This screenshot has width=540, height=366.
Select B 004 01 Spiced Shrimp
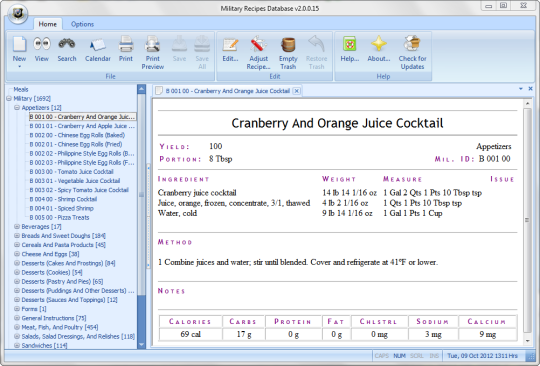click(61, 208)
